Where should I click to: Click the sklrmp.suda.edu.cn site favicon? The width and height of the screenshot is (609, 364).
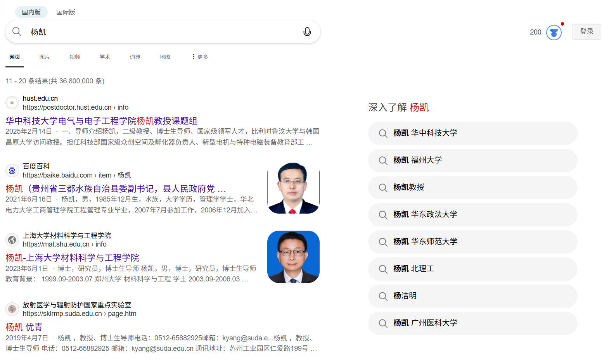click(12, 309)
